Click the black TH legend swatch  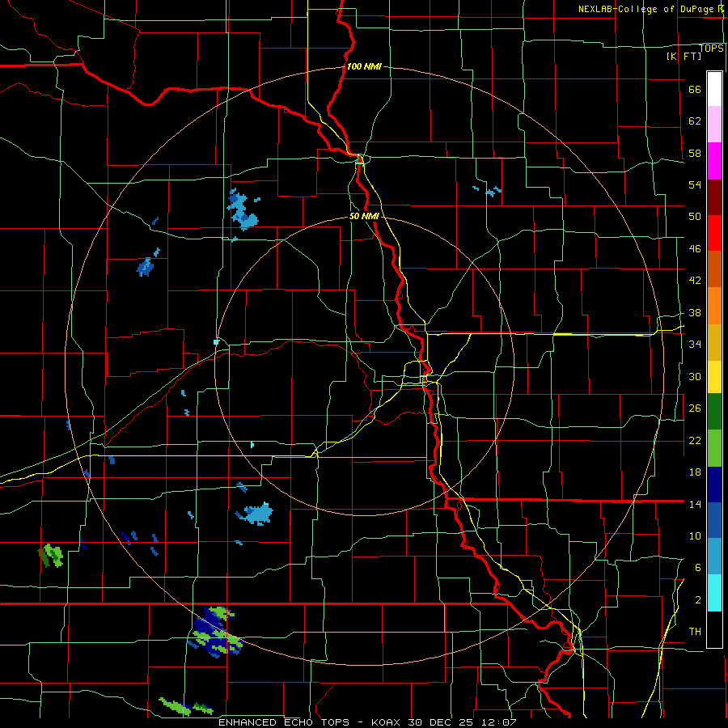coord(714,629)
